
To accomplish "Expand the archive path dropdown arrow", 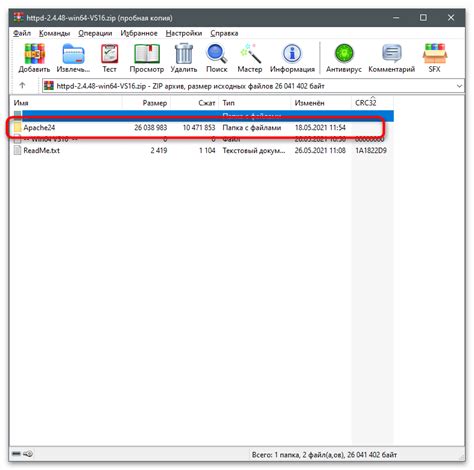I will point(459,86).
